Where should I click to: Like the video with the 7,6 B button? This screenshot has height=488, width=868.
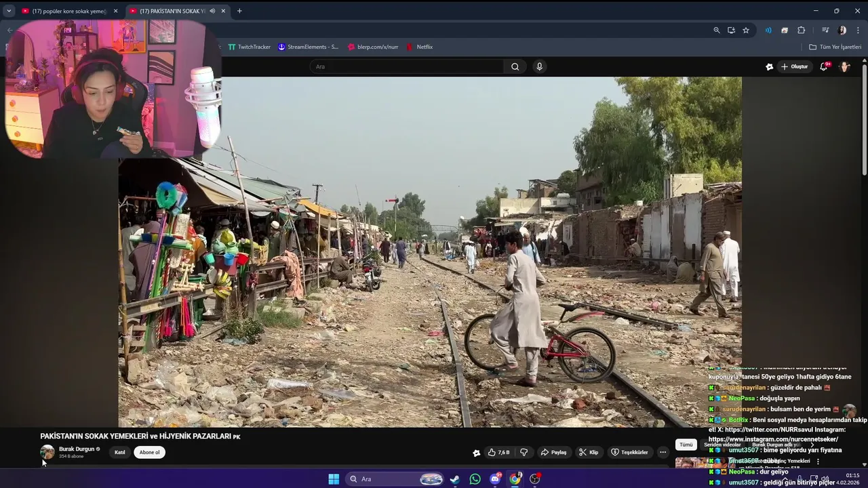[x=498, y=452]
